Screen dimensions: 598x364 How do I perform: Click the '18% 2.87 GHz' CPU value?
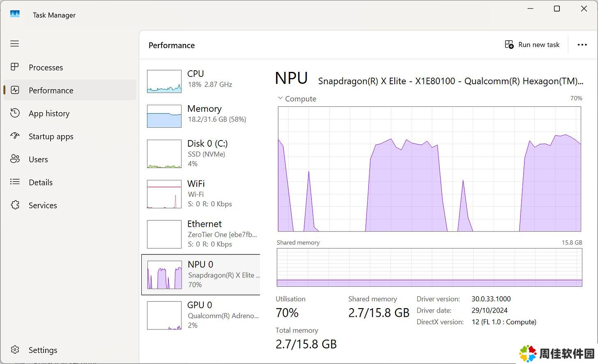(x=210, y=84)
